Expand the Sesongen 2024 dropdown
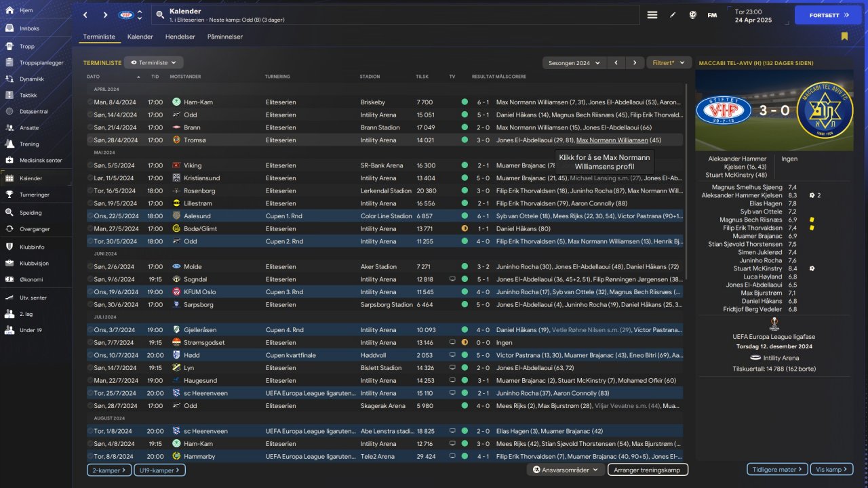 [x=573, y=63]
